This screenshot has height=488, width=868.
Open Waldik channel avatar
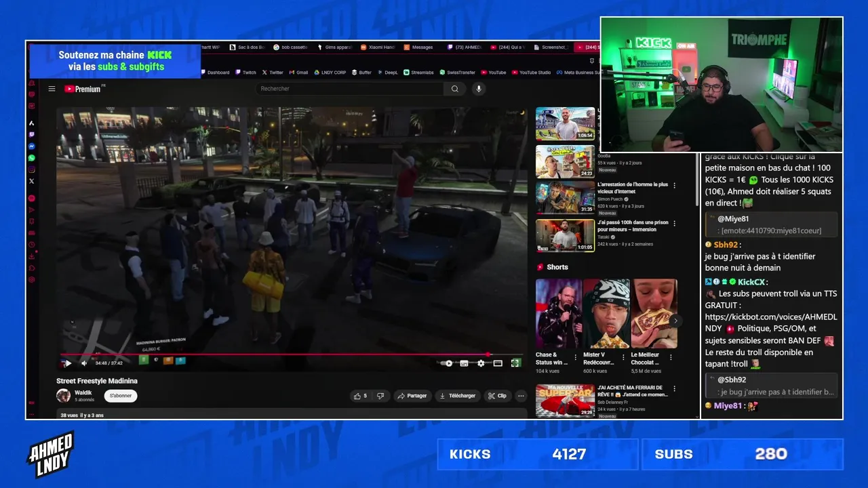(63, 396)
